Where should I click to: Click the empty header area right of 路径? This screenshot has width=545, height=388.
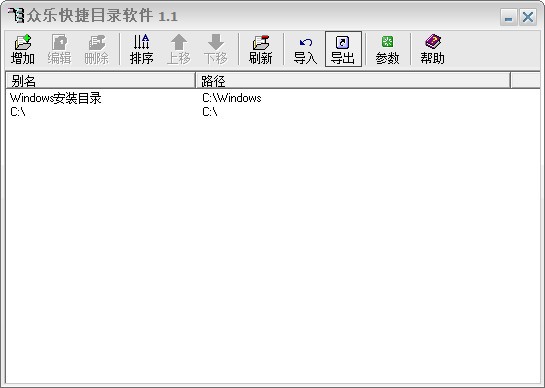pyautogui.click(x=525, y=81)
